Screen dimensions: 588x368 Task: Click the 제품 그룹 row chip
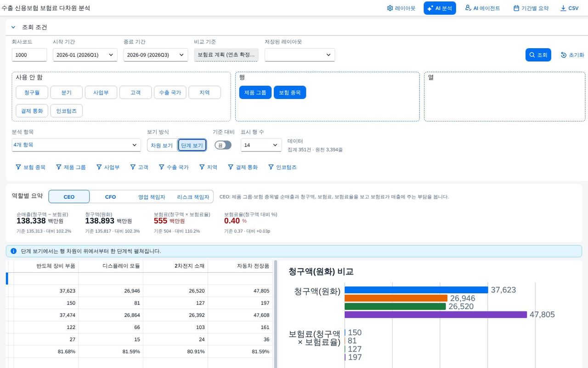255,92
